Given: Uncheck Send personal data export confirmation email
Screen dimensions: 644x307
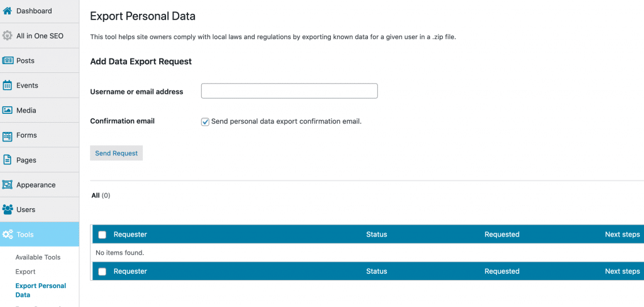Looking at the screenshot, I should coord(205,121).
